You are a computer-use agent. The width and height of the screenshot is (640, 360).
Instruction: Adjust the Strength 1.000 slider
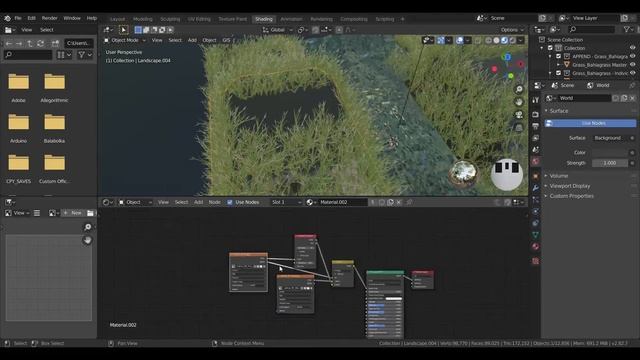610,163
